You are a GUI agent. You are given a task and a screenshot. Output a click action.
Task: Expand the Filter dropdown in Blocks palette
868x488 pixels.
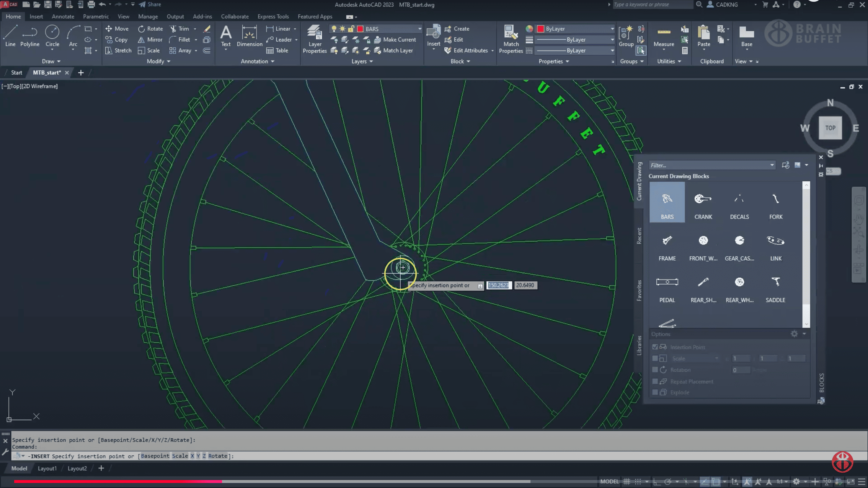pos(772,165)
